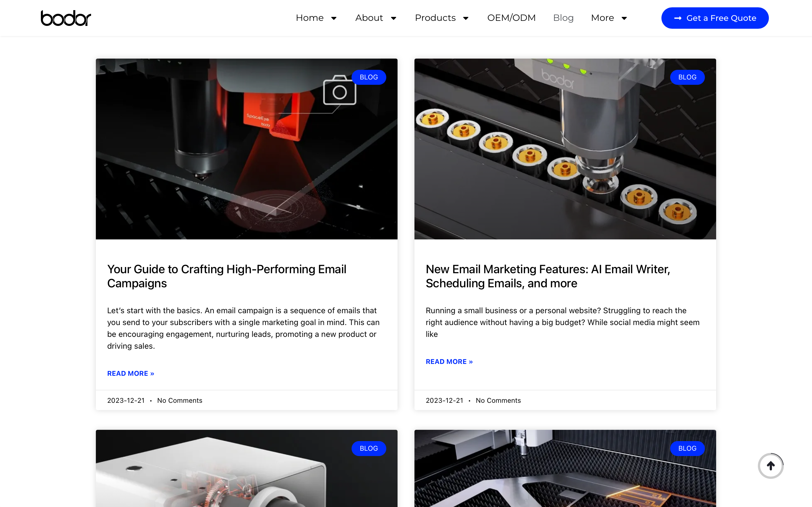Click the bodor logo in header
812x507 pixels.
[66, 18]
